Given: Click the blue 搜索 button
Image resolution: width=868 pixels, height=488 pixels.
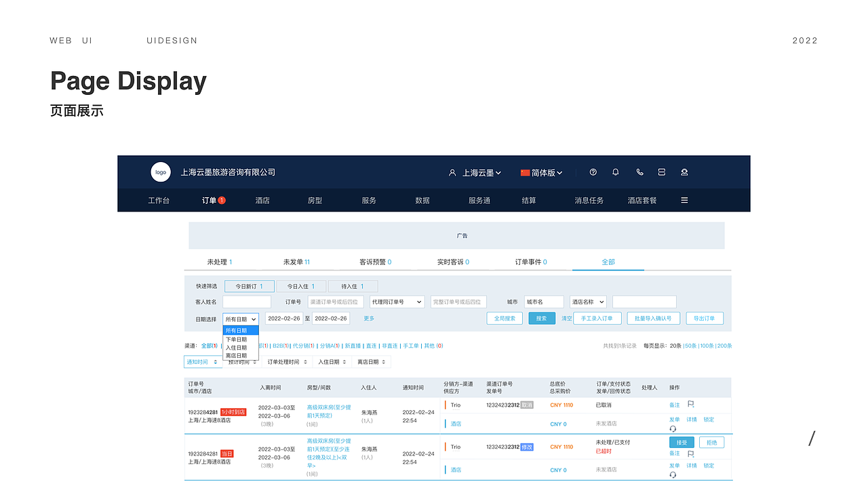Looking at the screenshot, I should 542,319.
